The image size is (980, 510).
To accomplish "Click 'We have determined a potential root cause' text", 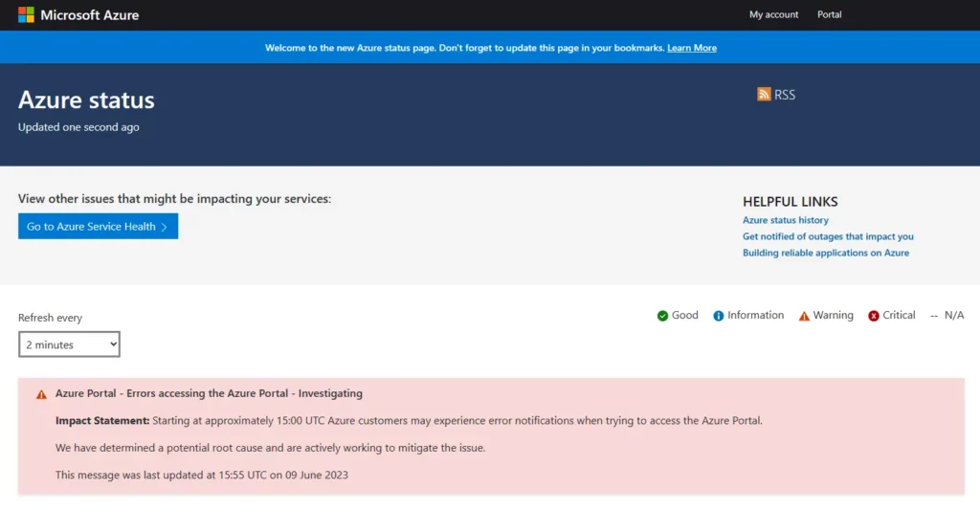I will tap(270, 448).
